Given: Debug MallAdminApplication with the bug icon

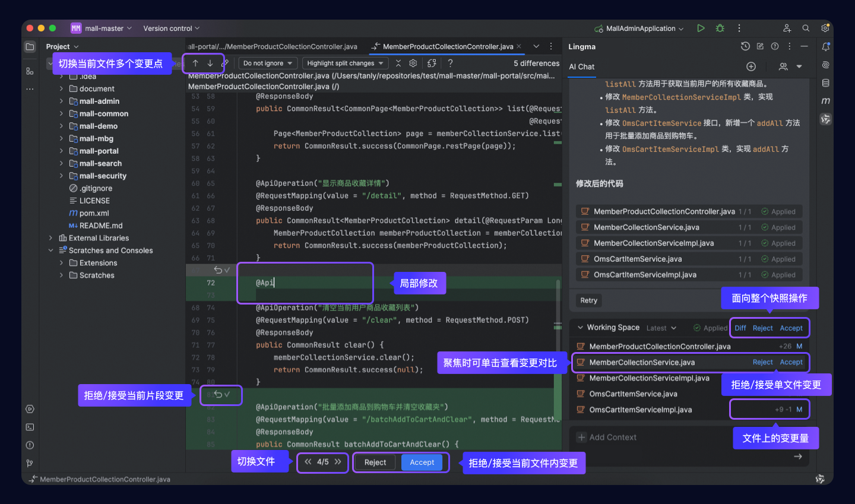Looking at the screenshot, I should pos(720,28).
